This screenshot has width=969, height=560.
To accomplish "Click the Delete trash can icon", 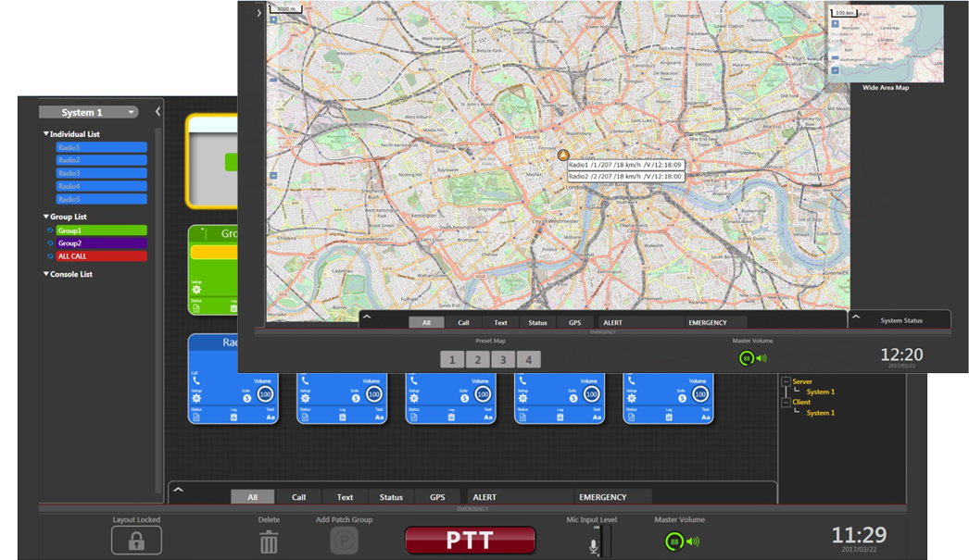I will click(269, 541).
